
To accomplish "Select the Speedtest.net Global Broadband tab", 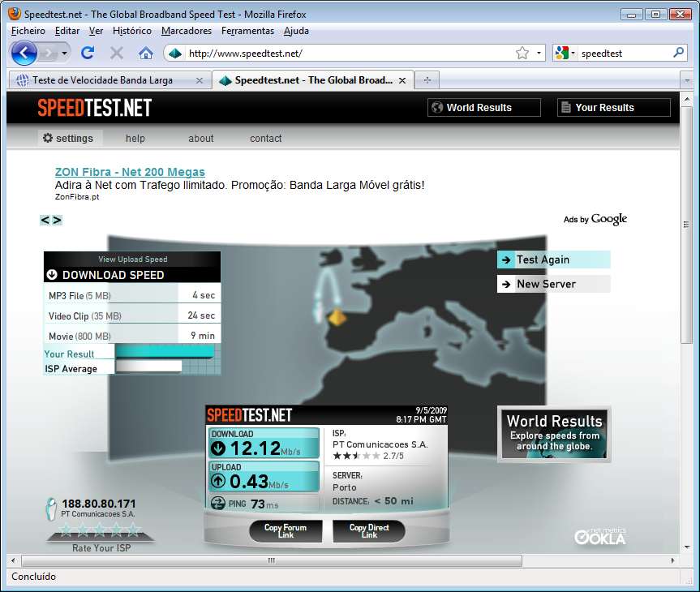I will click(312, 80).
